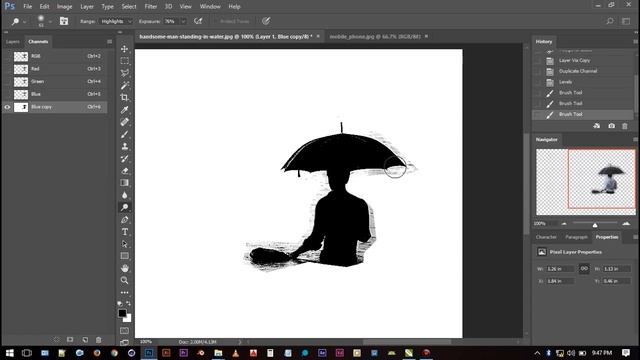Click the foreground color swatch
Image resolution: width=640 pixels, height=360 pixels.
click(122, 313)
